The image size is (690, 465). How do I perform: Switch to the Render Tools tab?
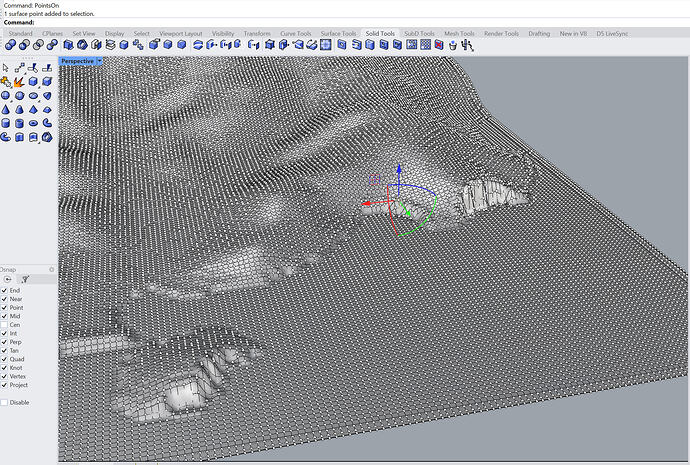[x=502, y=33]
